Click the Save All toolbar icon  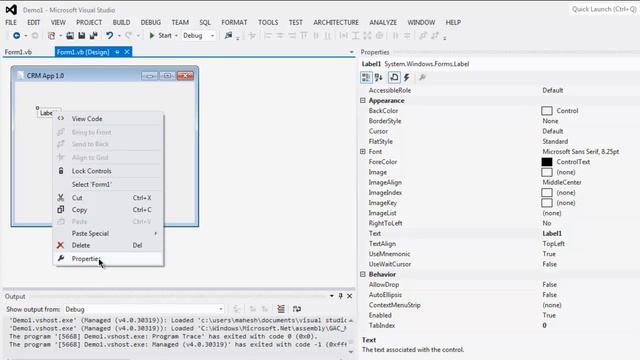pos(93,36)
